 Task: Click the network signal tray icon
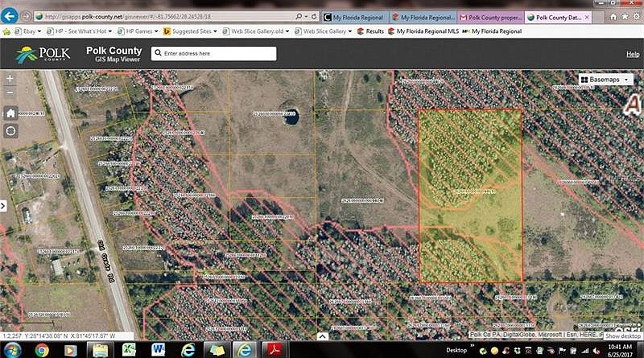[x=585, y=351]
